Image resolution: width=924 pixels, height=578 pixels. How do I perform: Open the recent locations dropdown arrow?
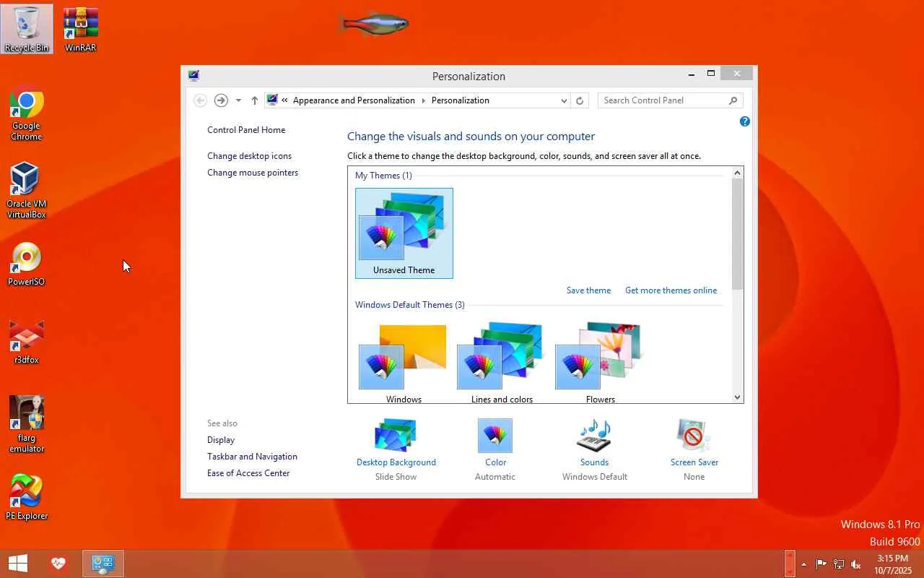[238, 100]
